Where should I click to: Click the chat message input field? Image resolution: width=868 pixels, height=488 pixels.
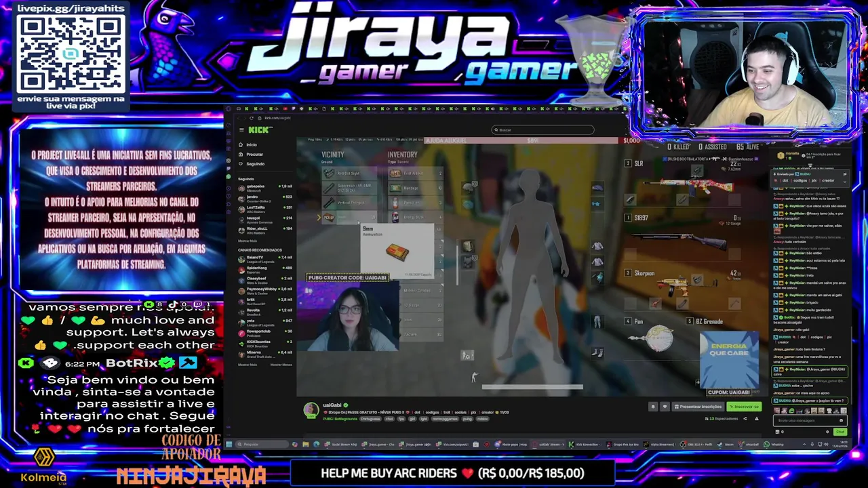pyautogui.click(x=810, y=420)
